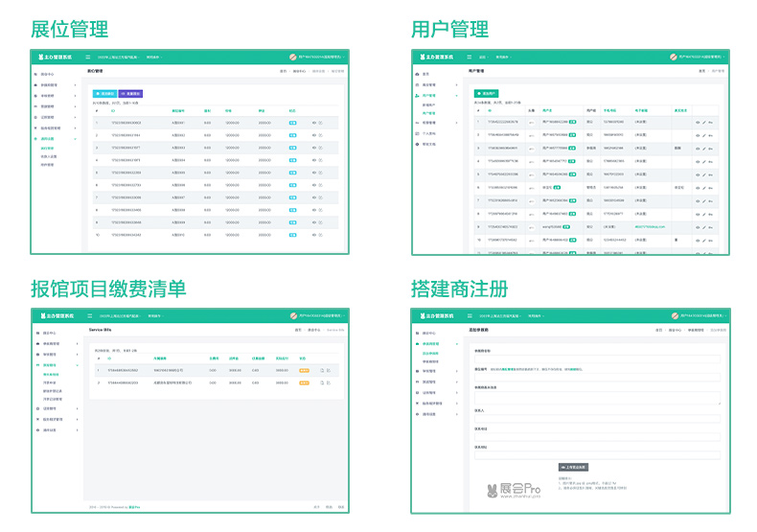757x532 pixels.
Task: Click cyan add button above 展位管理 table
Action: point(104,94)
